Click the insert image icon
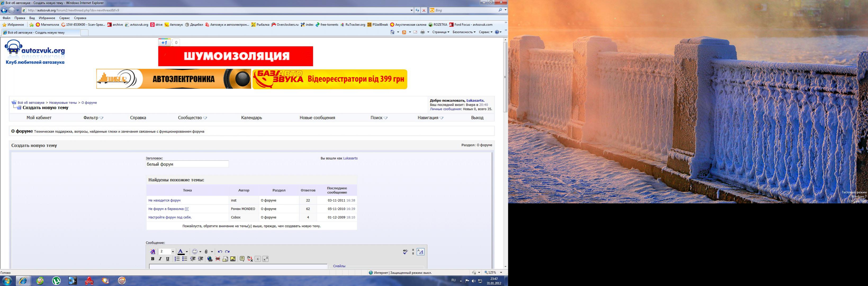 coord(233,259)
